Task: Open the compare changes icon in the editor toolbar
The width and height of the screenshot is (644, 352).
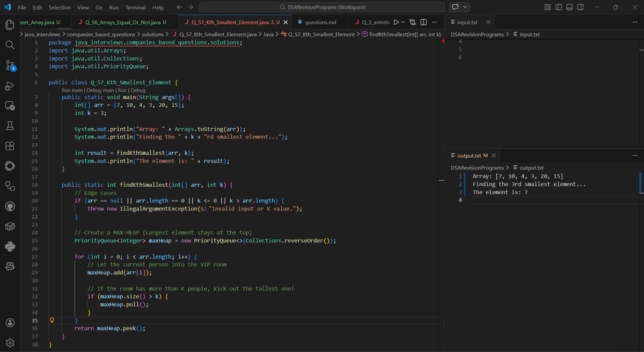Action: (413, 23)
